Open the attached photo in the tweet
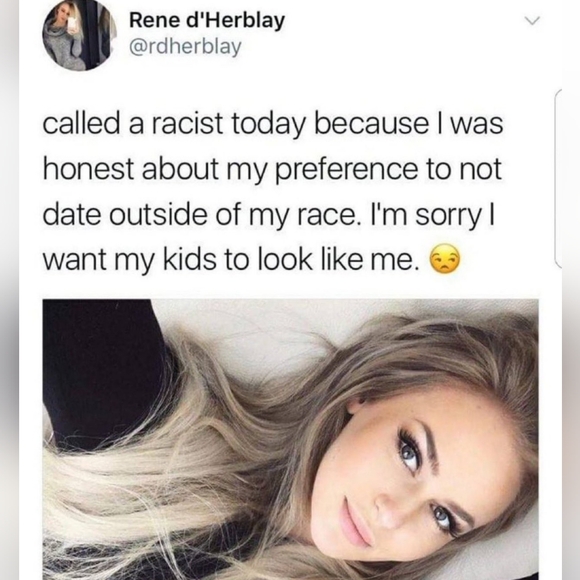The width and height of the screenshot is (580, 580). (x=290, y=439)
